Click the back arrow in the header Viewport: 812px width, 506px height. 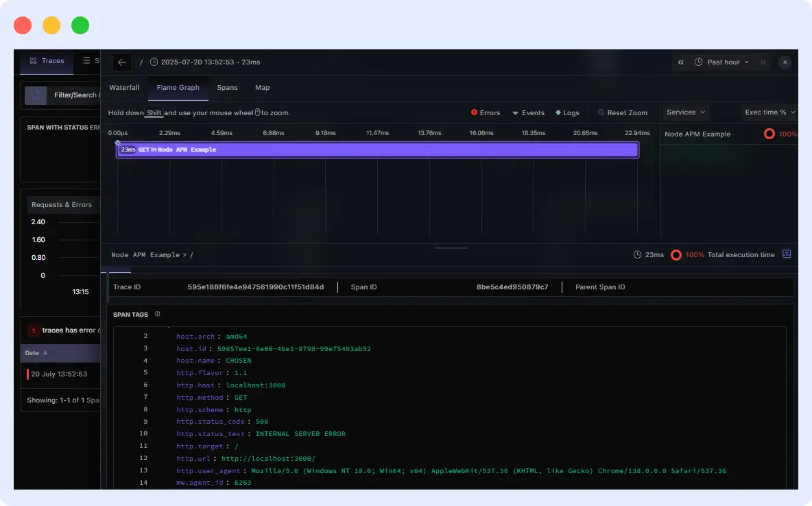click(121, 62)
